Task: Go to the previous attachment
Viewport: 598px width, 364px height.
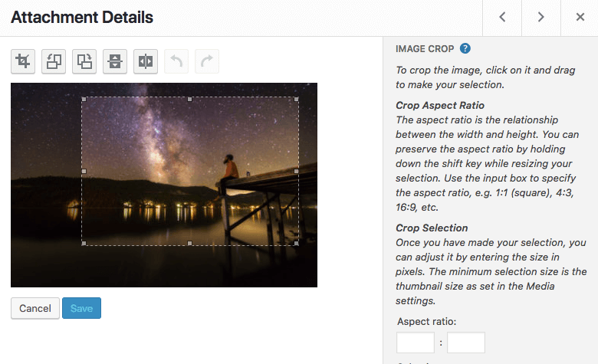Action: (x=502, y=18)
